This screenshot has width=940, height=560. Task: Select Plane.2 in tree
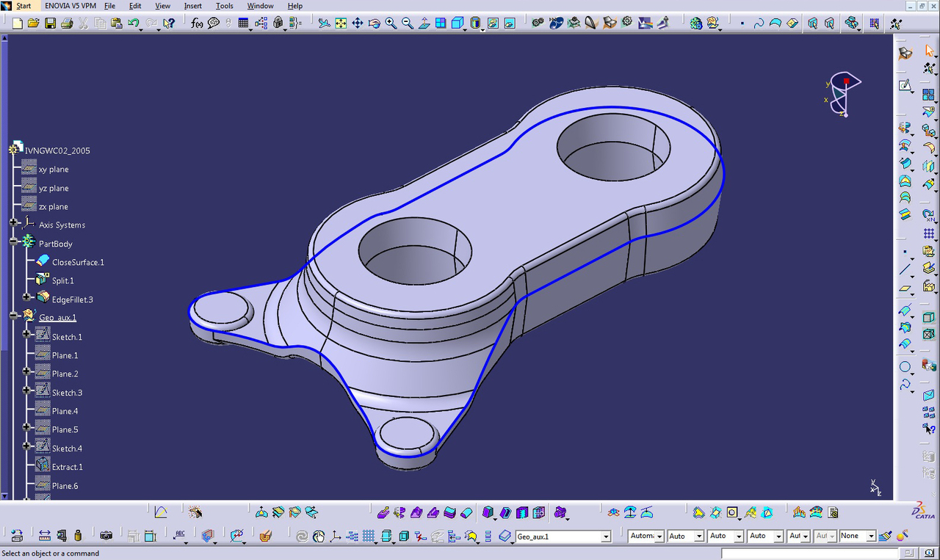[65, 374]
